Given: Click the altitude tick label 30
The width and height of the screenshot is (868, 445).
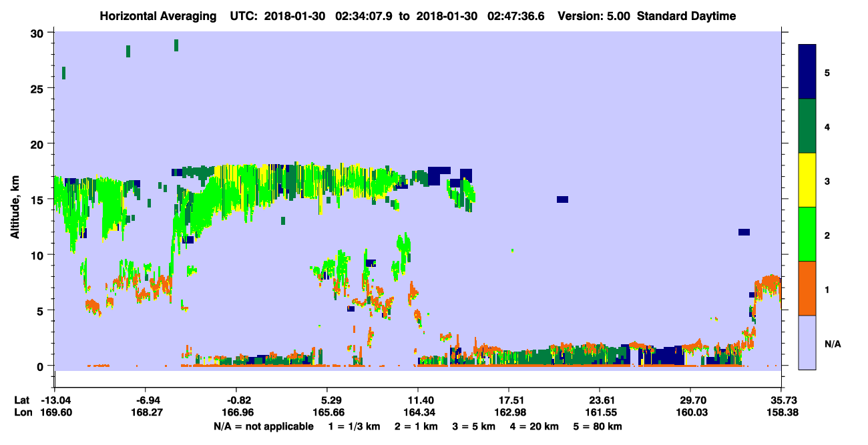Looking at the screenshot, I should click(x=38, y=33).
